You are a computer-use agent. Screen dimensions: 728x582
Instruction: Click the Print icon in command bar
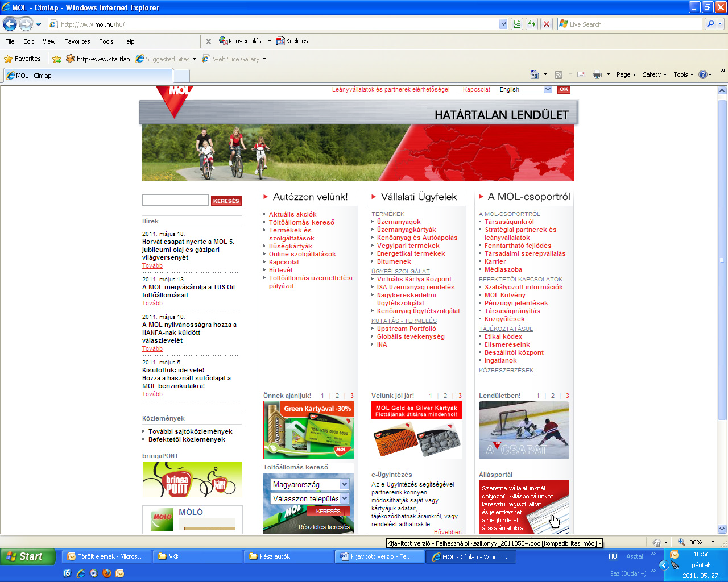[x=597, y=74]
